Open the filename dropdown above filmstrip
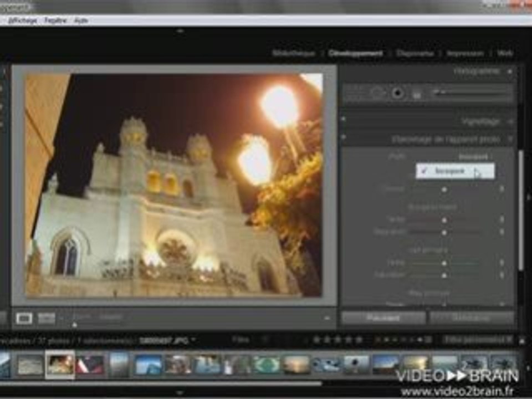Image resolution: width=532 pixels, height=399 pixels. click(x=167, y=340)
